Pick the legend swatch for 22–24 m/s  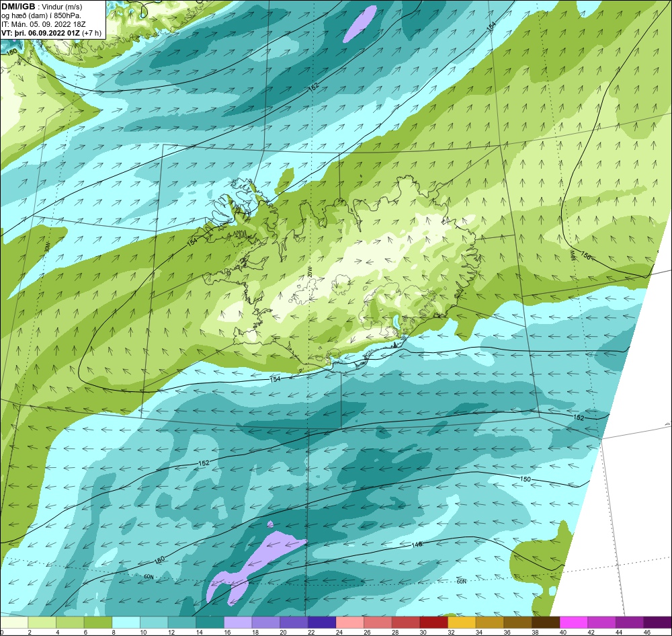[322, 623]
